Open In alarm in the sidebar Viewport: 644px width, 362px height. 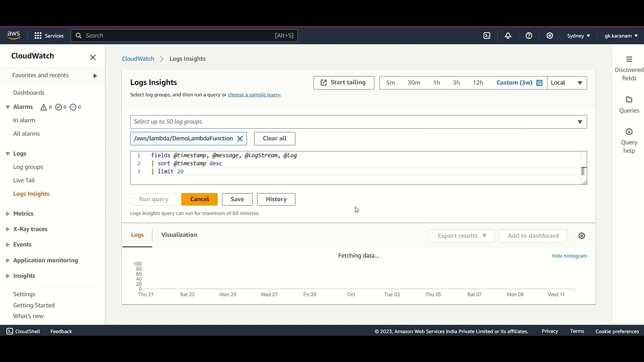point(24,120)
